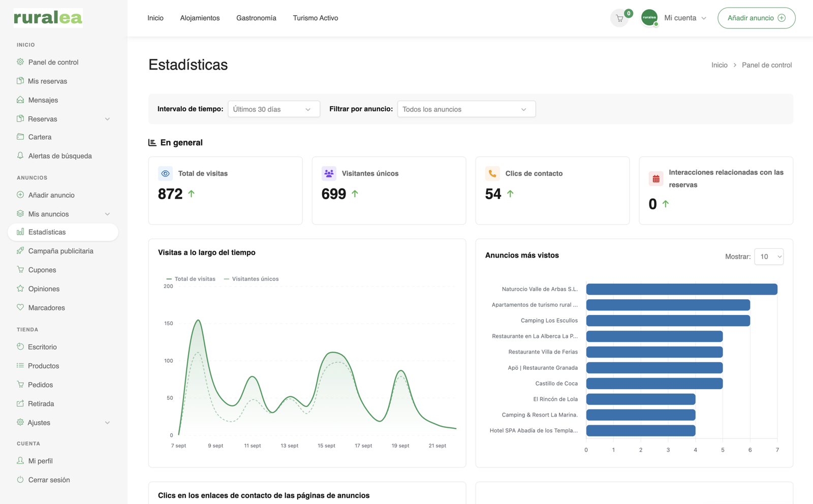The width and height of the screenshot is (813, 504).
Task: Toggle Total de visitas chart legend
Action: (x=191, y=279)
